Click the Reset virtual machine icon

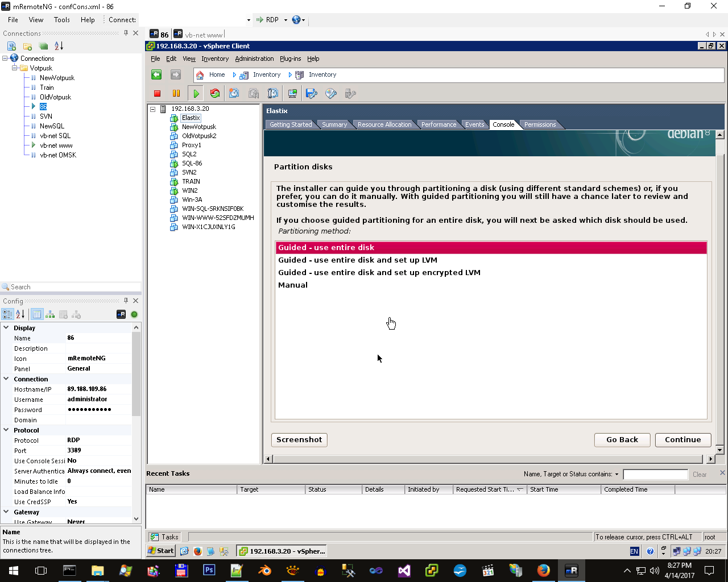215,94
